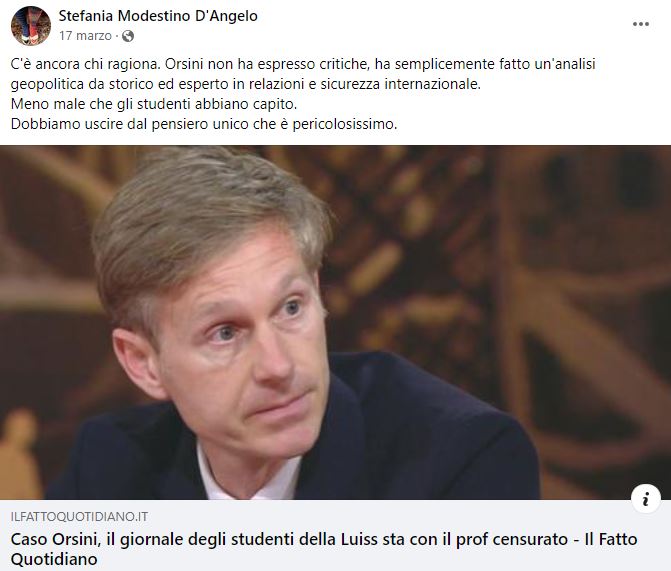Click the '17 marzo' post timestamp
This screenshot has width=671, height=571.
[x=85, y=36]
